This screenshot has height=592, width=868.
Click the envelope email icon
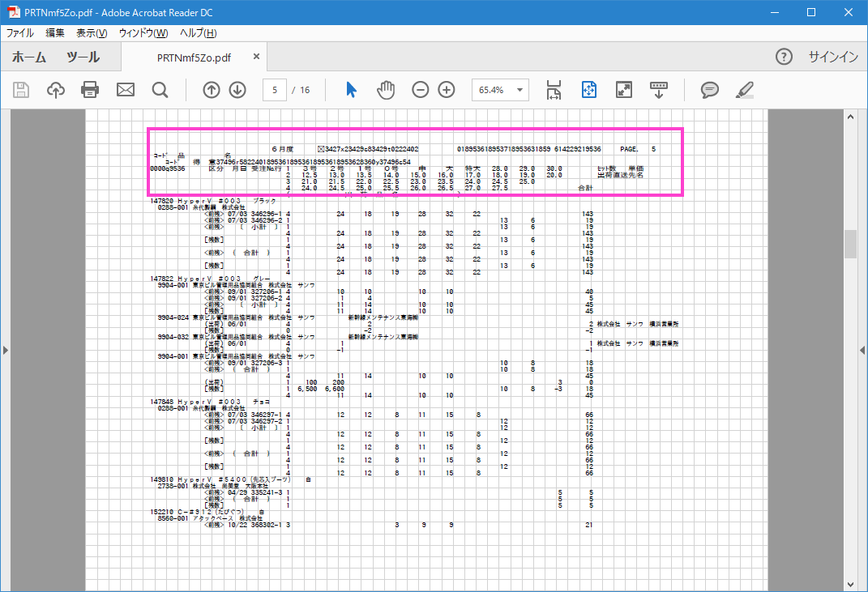125,90
